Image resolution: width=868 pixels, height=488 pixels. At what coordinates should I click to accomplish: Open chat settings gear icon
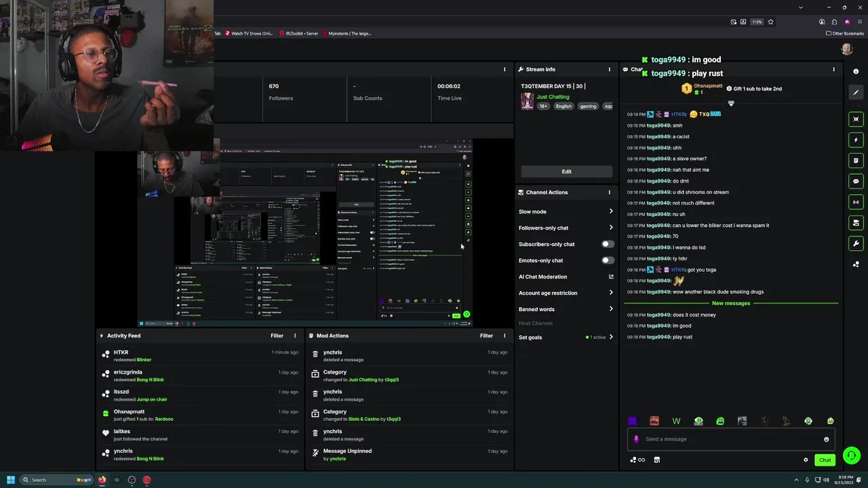[806, 460]
